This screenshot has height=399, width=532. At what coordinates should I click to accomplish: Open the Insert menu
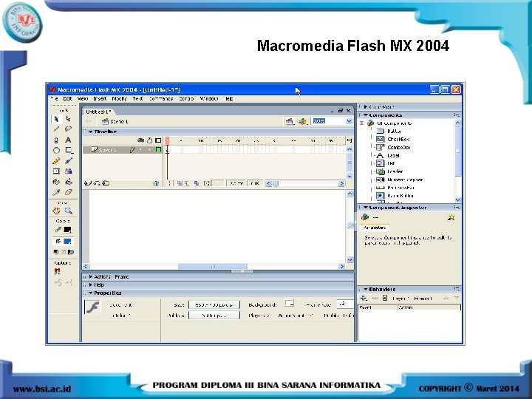(100, 99)
